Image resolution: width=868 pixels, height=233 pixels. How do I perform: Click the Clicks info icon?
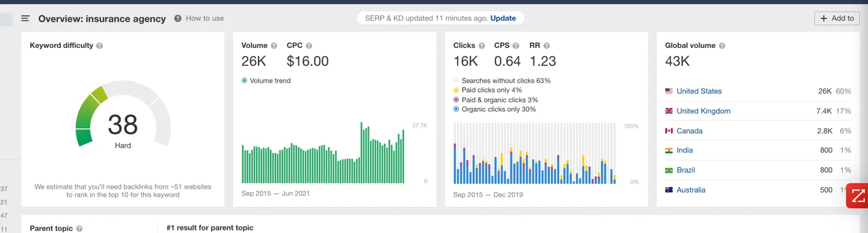click(482, 46)
